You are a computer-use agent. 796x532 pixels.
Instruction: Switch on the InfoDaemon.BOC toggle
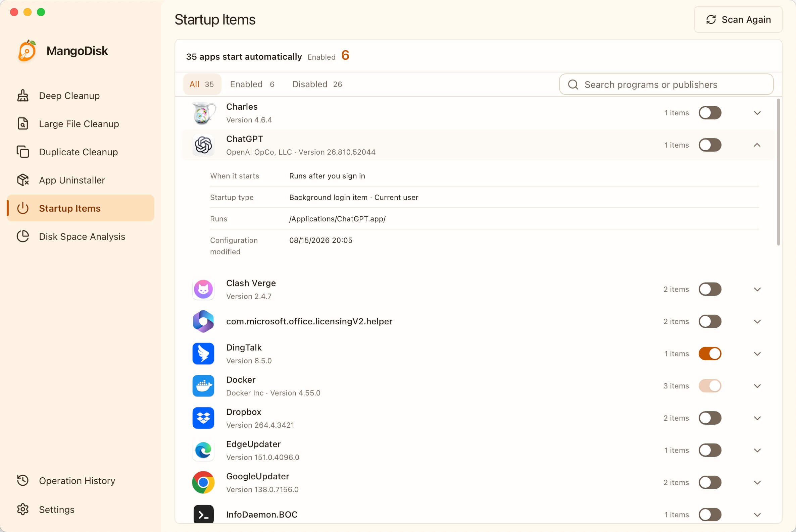tap(710, 515)
